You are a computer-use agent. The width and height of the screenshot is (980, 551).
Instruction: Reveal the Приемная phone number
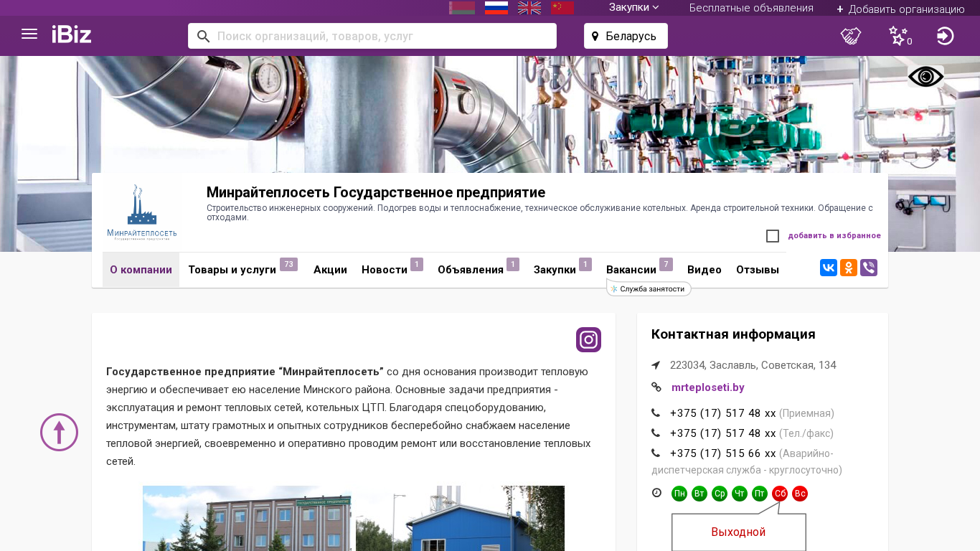[723, 413]
